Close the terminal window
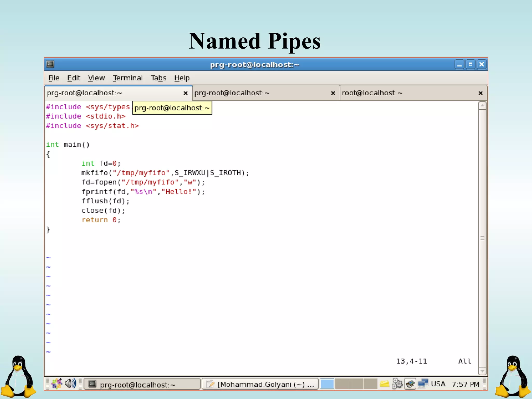 [481, 64]
